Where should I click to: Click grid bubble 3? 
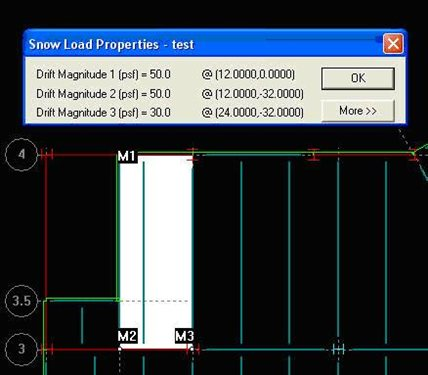coord(22,349)
